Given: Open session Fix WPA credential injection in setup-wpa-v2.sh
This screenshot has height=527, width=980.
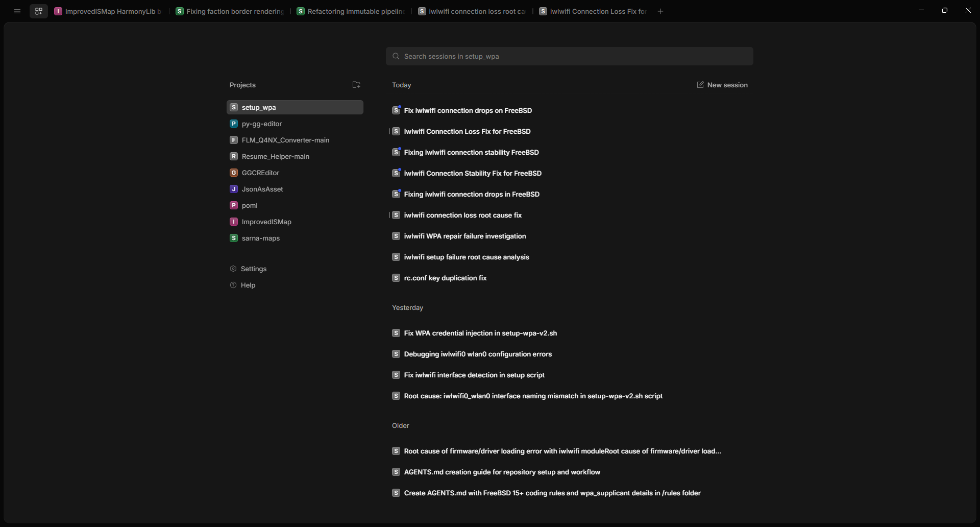Looking at the screenshot, I should click(570, 333).
